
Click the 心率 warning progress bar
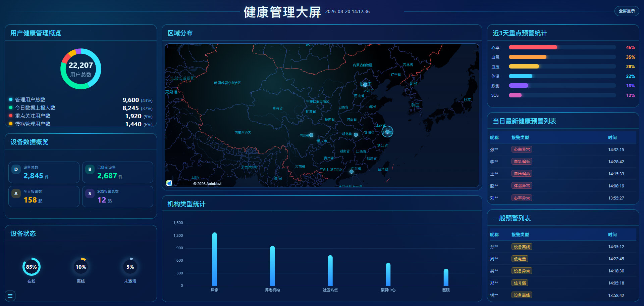tap(562, 47)
